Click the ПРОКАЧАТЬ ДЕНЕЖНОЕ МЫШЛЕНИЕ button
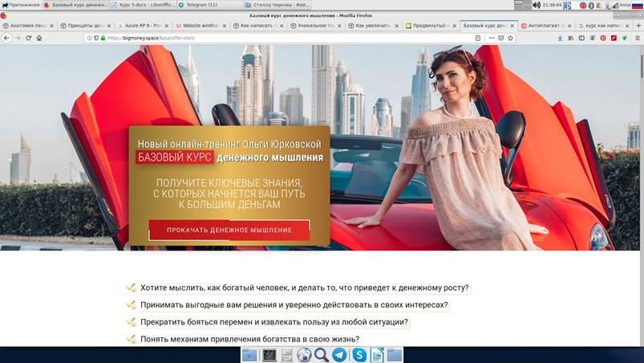 229,230
